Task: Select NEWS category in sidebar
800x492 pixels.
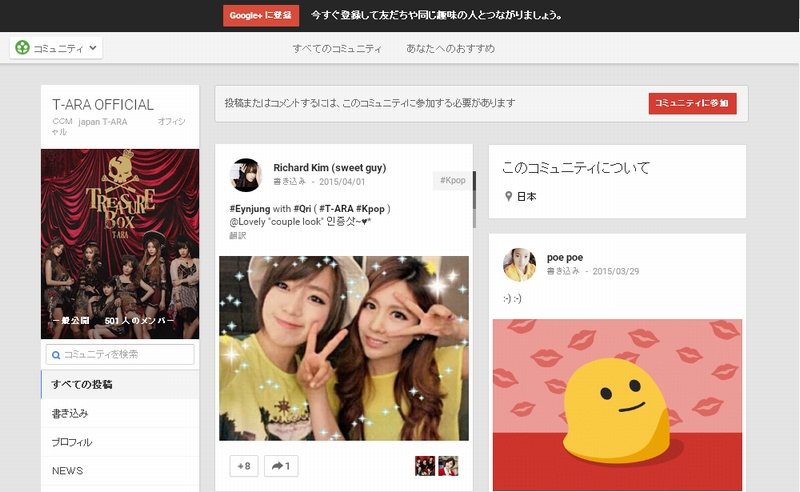Action: tap(120, 471)
